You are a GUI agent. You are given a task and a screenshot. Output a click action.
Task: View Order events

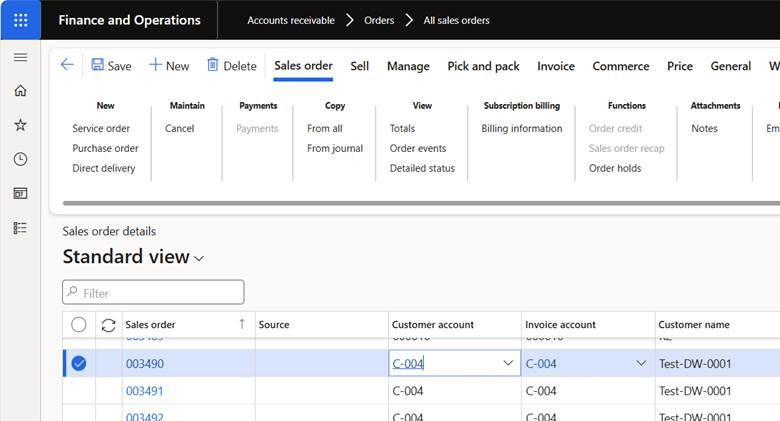(418, 148)
